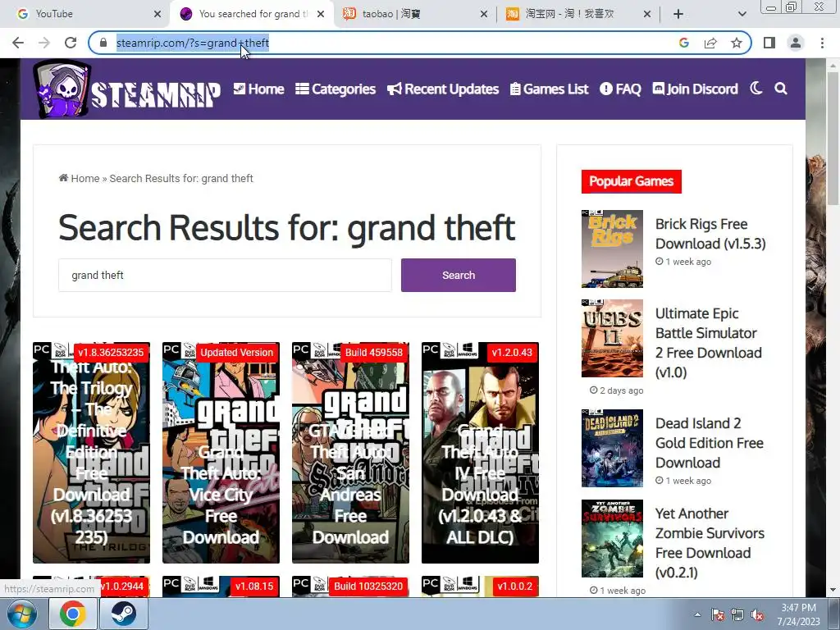Viewport: 840px width, 630px height.
Task: Click the Build 459558 badge
Action: [x=374, y=353]
